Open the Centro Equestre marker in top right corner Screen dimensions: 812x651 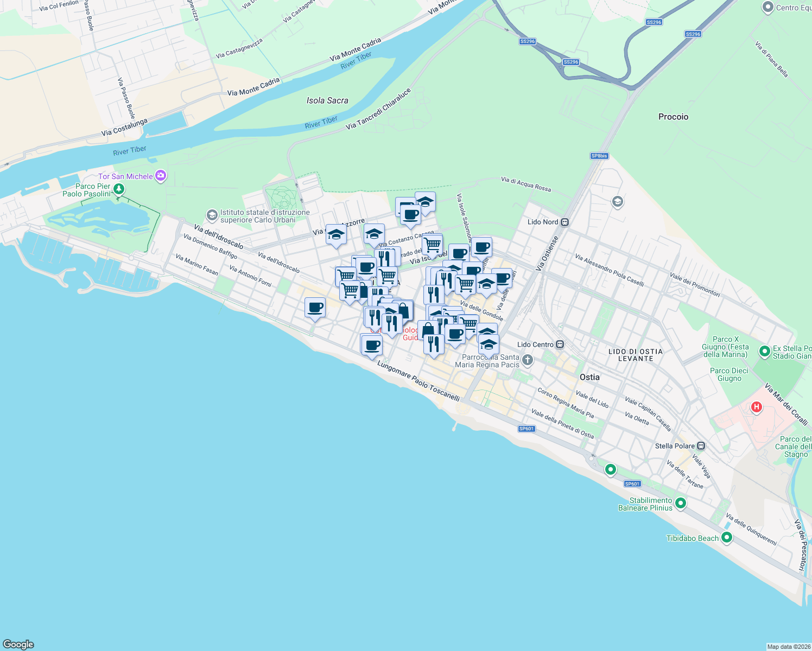pyautogui.click(x=769, y=8)
